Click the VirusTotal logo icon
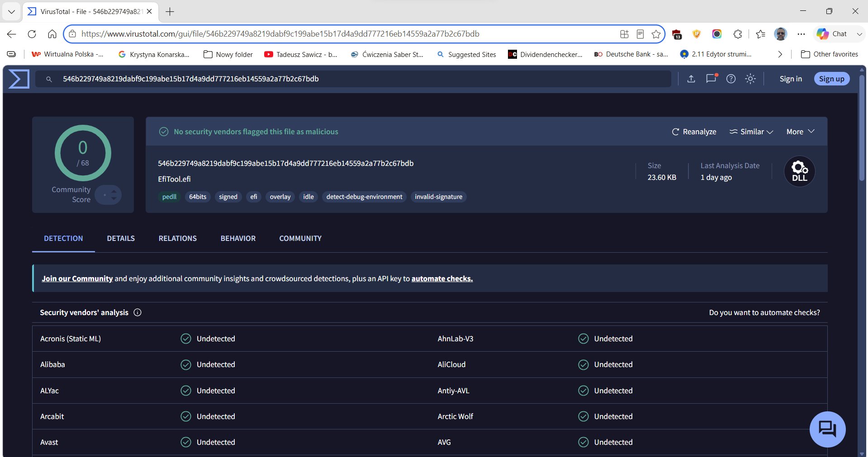Image resolution: width=868 pixels, height=457 pixels. 19,79
